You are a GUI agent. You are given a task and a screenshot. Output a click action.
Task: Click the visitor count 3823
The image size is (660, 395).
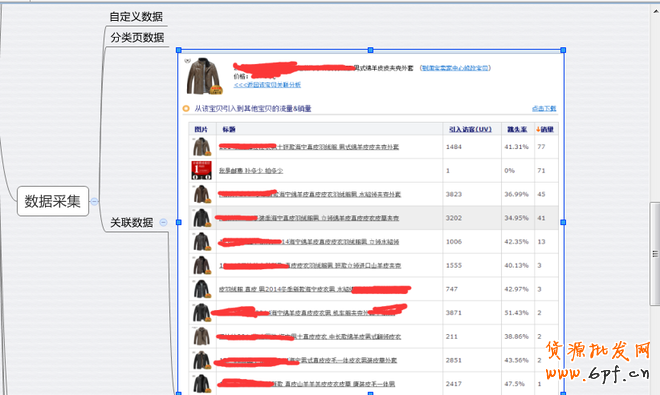pos(454,194)
